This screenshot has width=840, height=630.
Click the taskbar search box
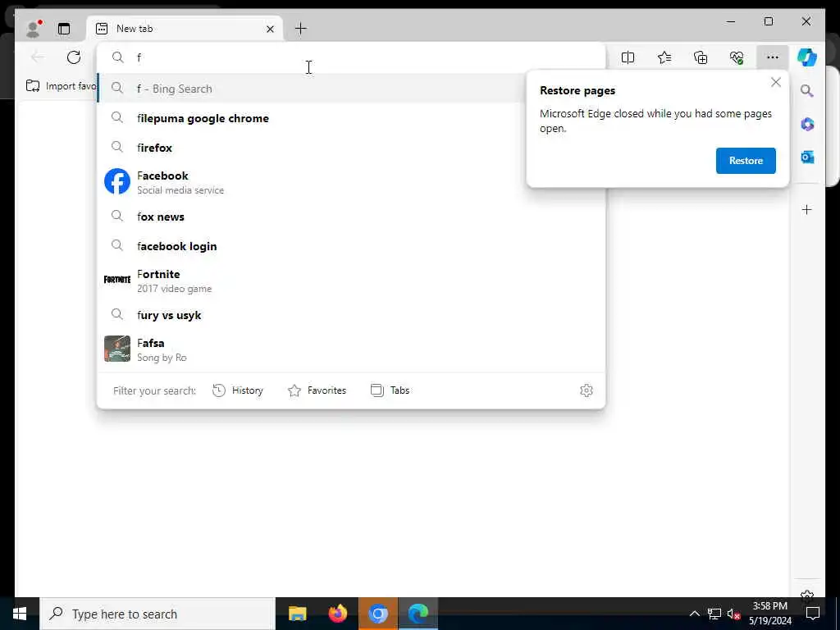click(x=157, y=614)
